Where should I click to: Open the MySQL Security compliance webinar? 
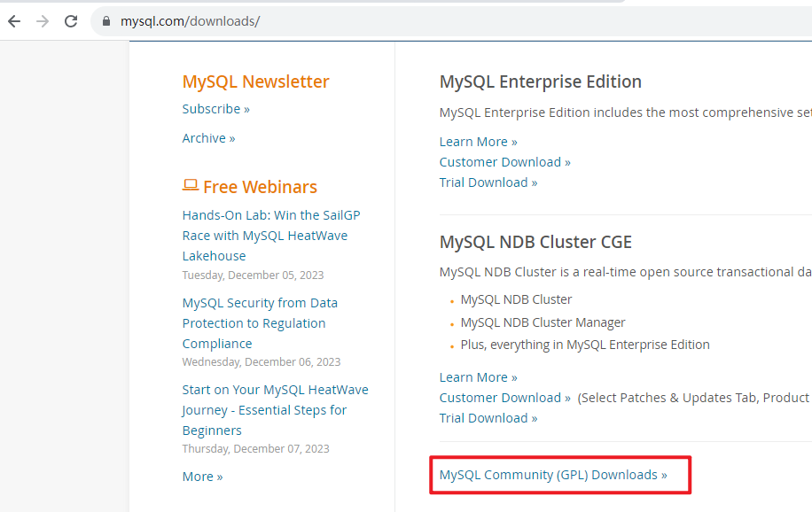259,322
